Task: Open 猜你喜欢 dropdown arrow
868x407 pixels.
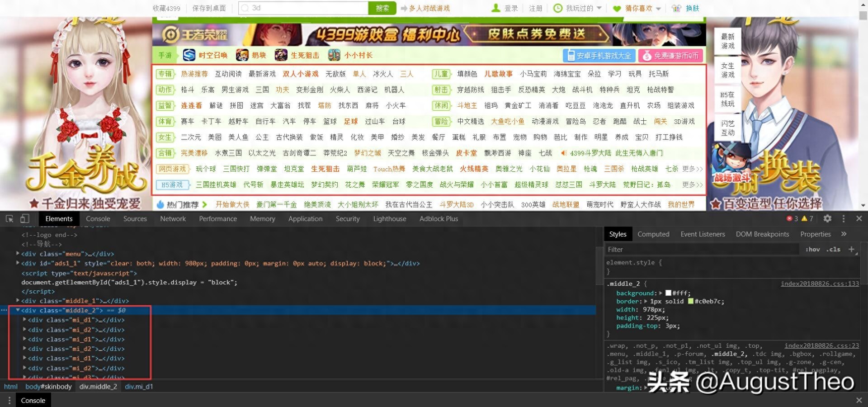Action: [x=658, y=9]
